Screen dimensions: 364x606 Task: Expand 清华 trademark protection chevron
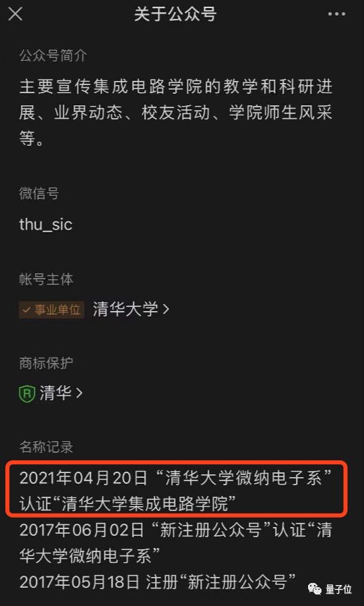(79, 393)
